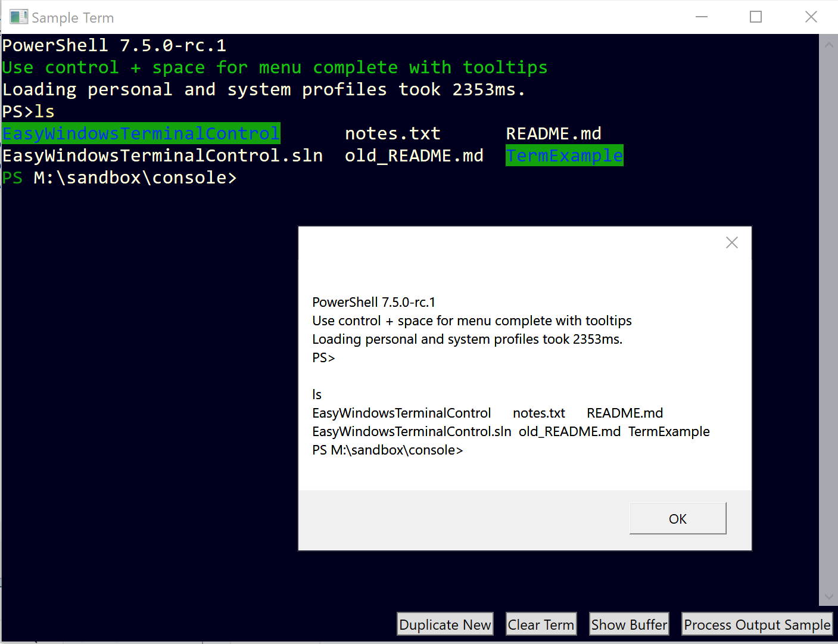Click README.md in terminal output
Image resolution: width=838 pixels, height=644 pixels.
(553, 133)
